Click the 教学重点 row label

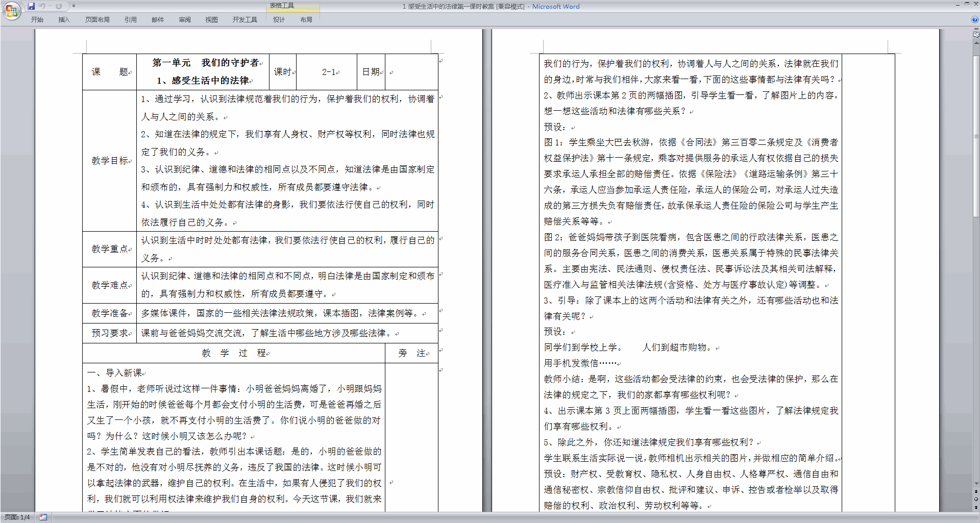110,249
